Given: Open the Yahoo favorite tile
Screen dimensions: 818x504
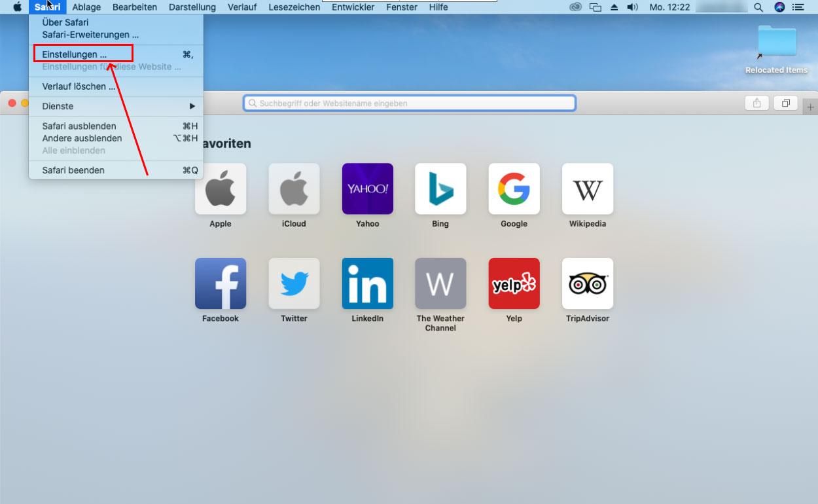Looking at the screenshot, I should pos(367,189).
